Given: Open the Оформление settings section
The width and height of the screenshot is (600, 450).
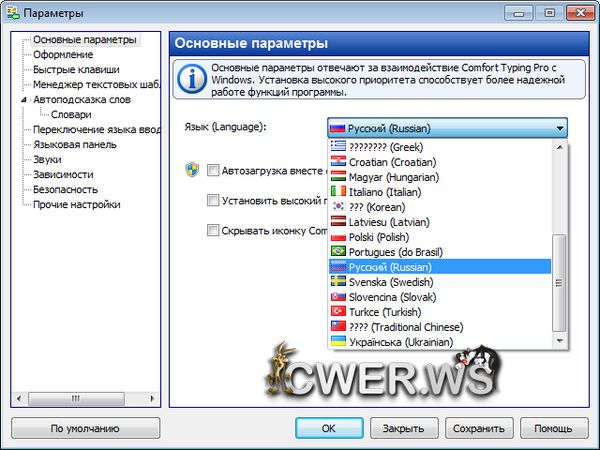Looking at the screenshot, I should 62,55.
